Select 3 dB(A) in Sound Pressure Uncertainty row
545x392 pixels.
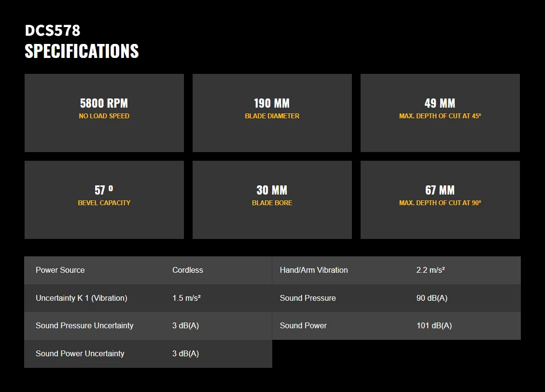coord(185,326)
